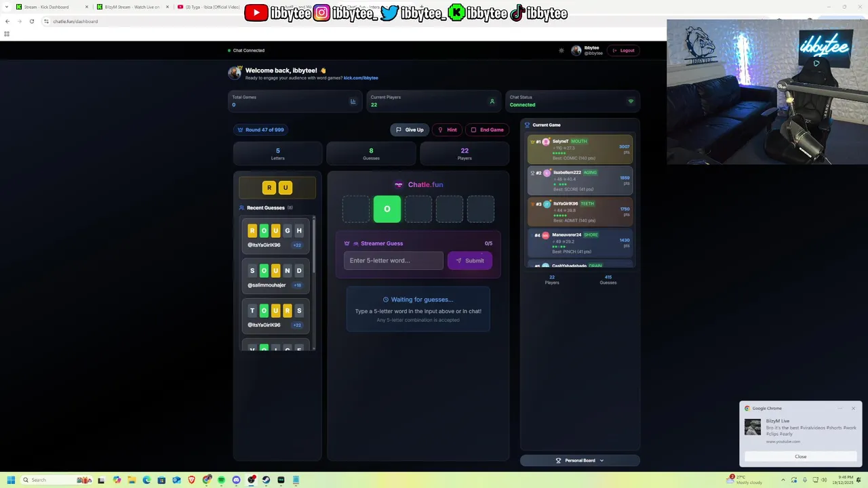Open Brave browser from the taskbar
868x488 pixels.
pos(191,480)
